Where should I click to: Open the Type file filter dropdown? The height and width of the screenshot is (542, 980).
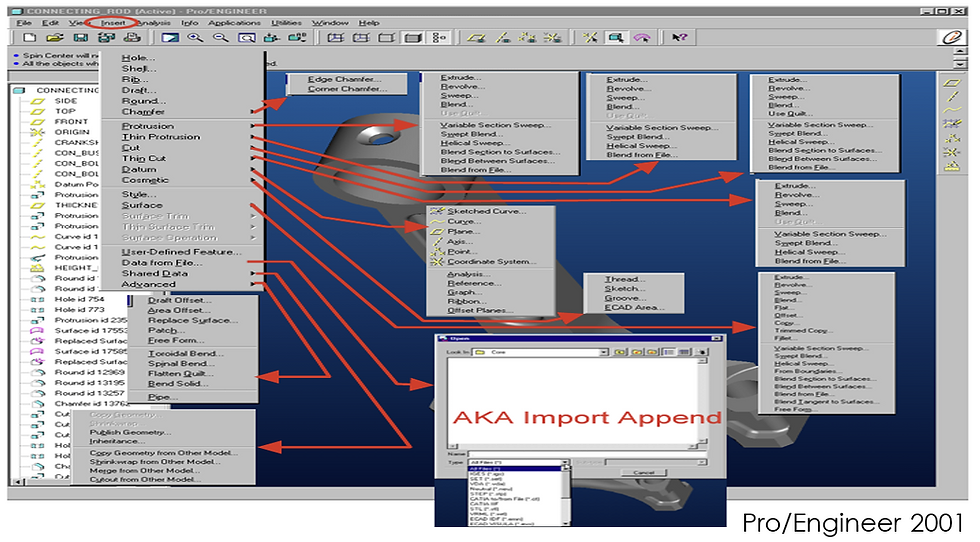[x=518, y=463]
